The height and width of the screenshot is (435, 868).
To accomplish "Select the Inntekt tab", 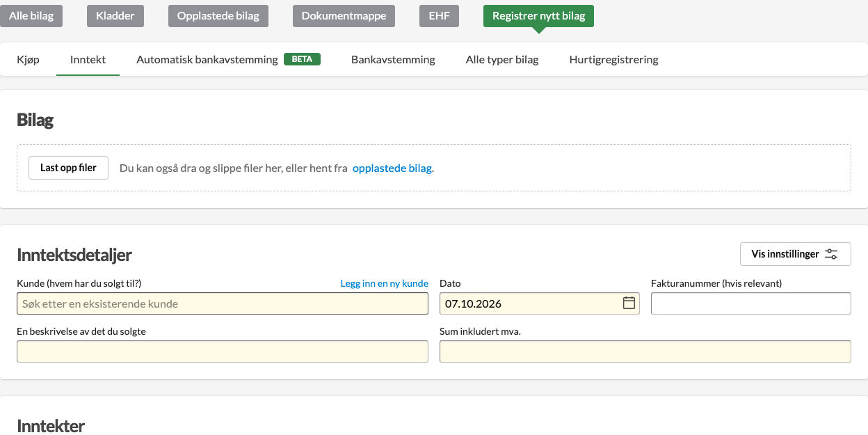I will 88,59.
